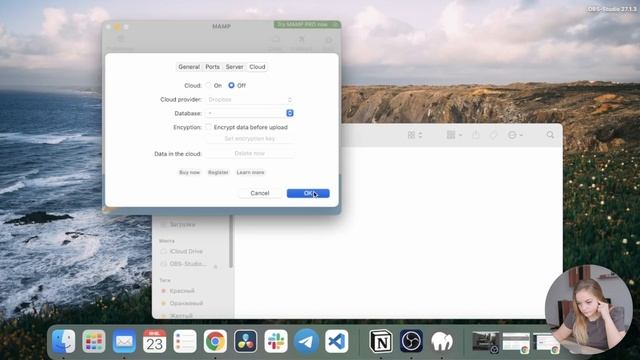Click the Register button

point(218,172)
